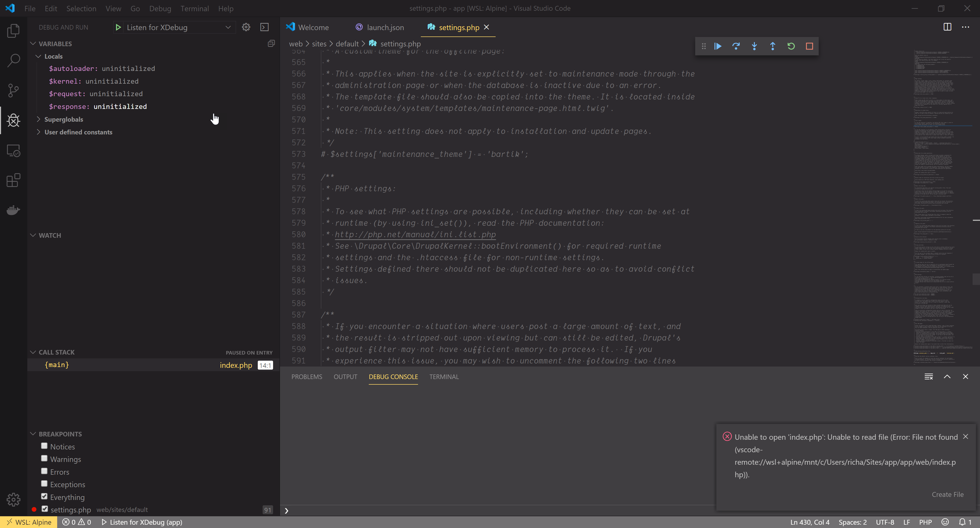Collapse the Locals tree node
The image size is (980, 528).
tap(39, 56)
